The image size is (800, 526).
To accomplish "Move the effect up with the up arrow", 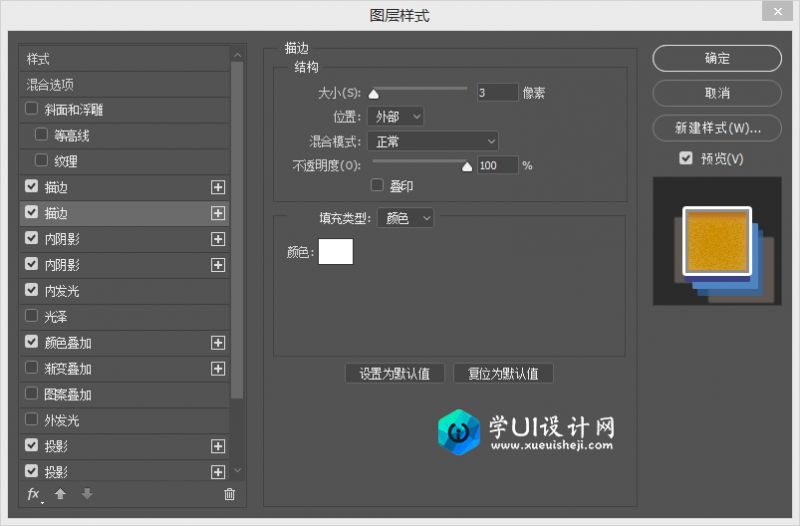I will tap(60, 493).
